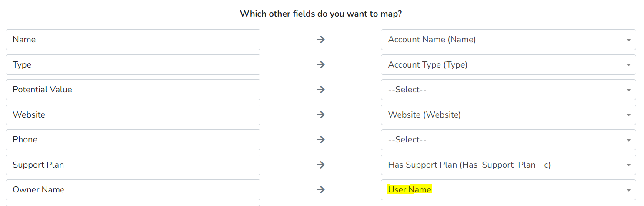Focus the Phone source field

tap(133, 140)
